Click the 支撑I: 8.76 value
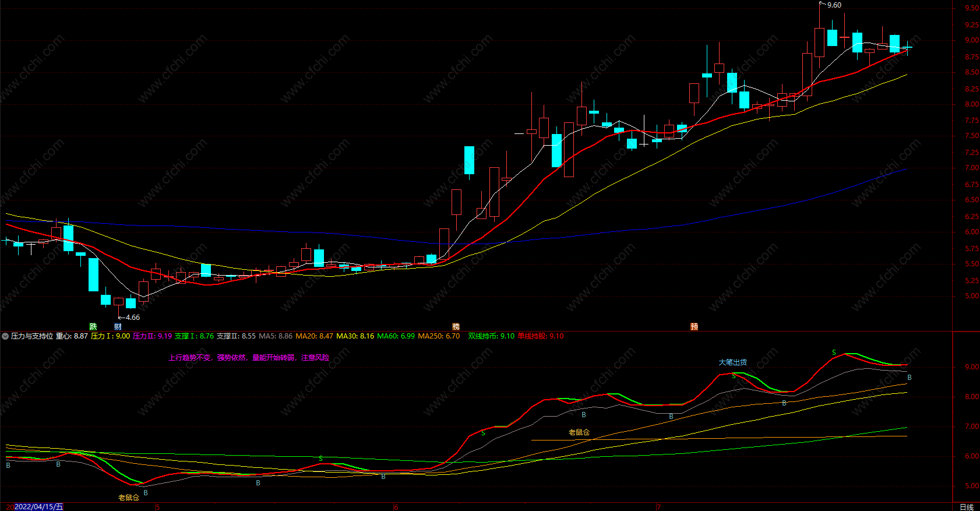The image size is (980, 511). coord(194,336)
